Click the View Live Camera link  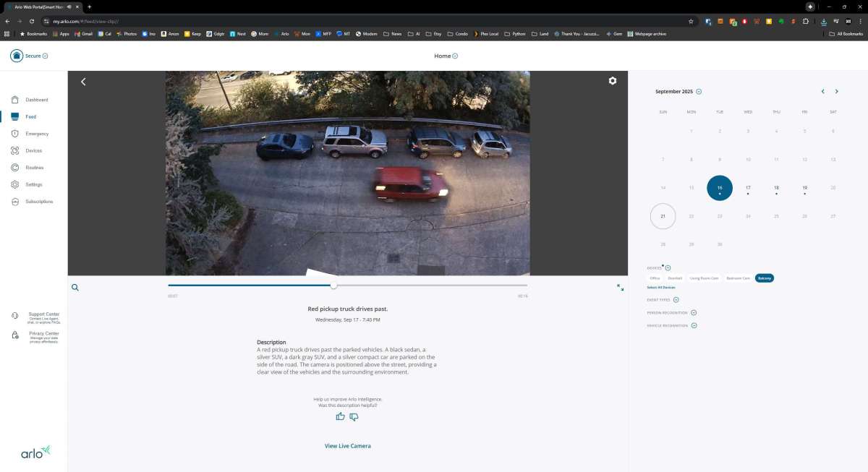347,446
